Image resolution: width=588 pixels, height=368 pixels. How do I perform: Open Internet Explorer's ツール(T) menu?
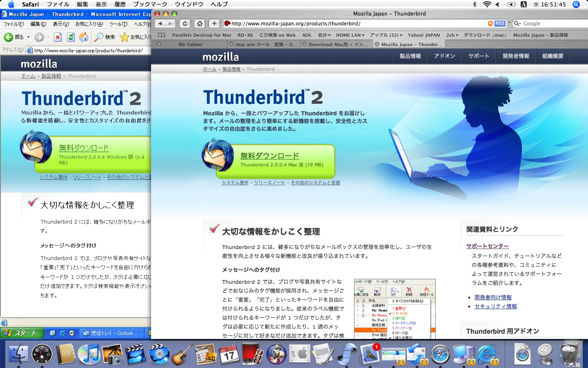[x=118, y=24]
